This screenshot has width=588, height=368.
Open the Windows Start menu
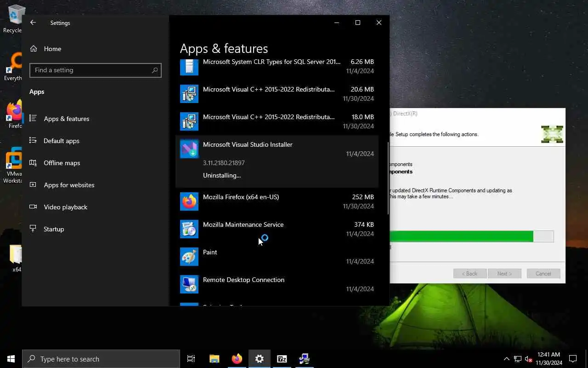11,359
